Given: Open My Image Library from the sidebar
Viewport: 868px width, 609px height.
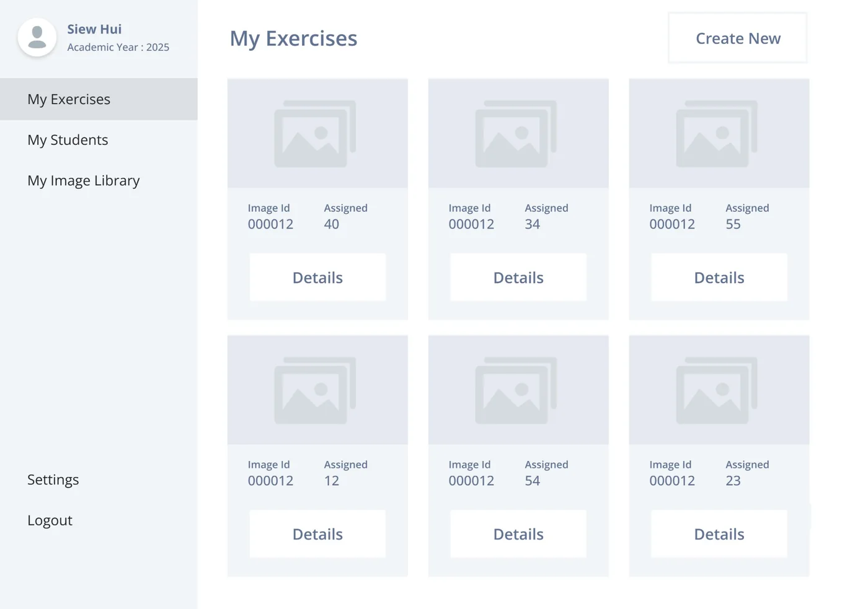Looking at the screenshot, I should click(x=84, y=180).
